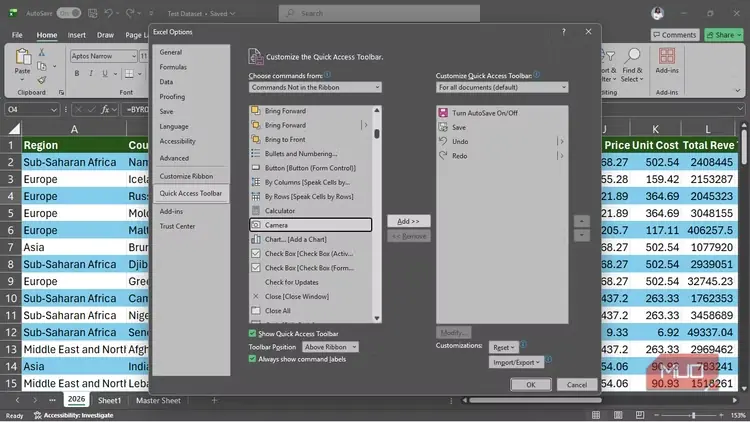Screen dimensions: 750x422
Task: Select the Camera command in the list
Action: [x=310, y=225]
